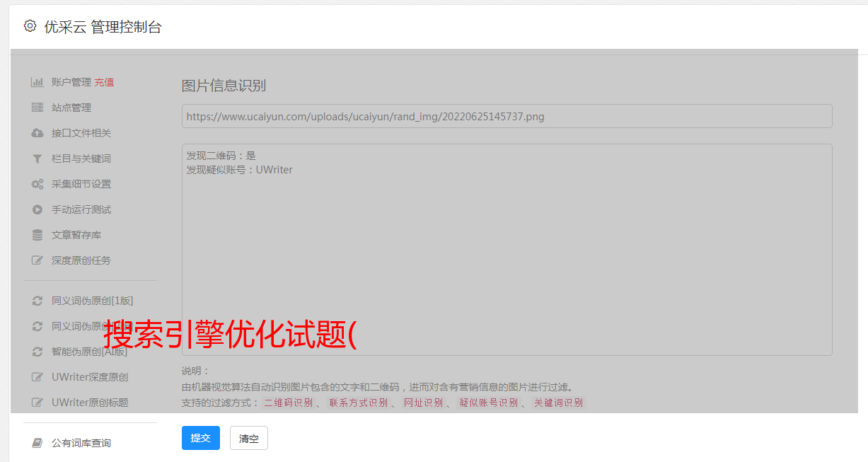Screen dimensions: 868x462
Task: Click the cloud upload icon for 接口文件相关
Action: coord(37,133)
